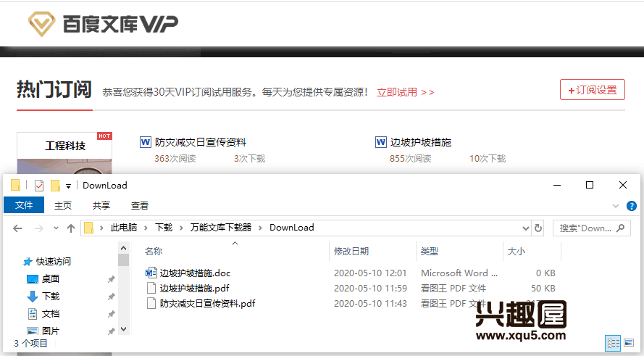The image size is (644, 356).
Task: Open the address bar history dropdown
Action: tap(525, 228)
